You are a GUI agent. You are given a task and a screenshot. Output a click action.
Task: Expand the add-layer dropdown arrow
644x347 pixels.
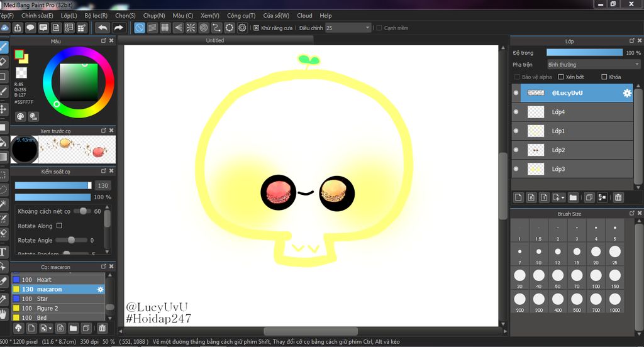(x=563, y=197)
